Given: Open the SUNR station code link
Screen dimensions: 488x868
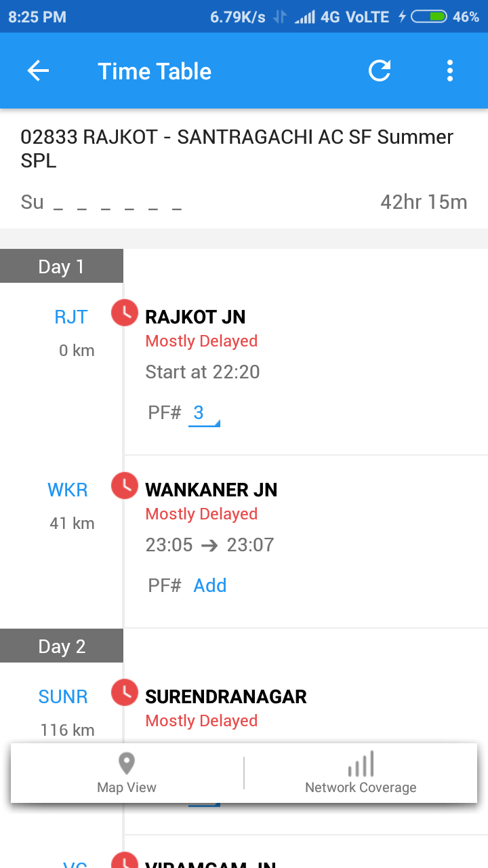Looking at the screenshot, I should 63,696.
